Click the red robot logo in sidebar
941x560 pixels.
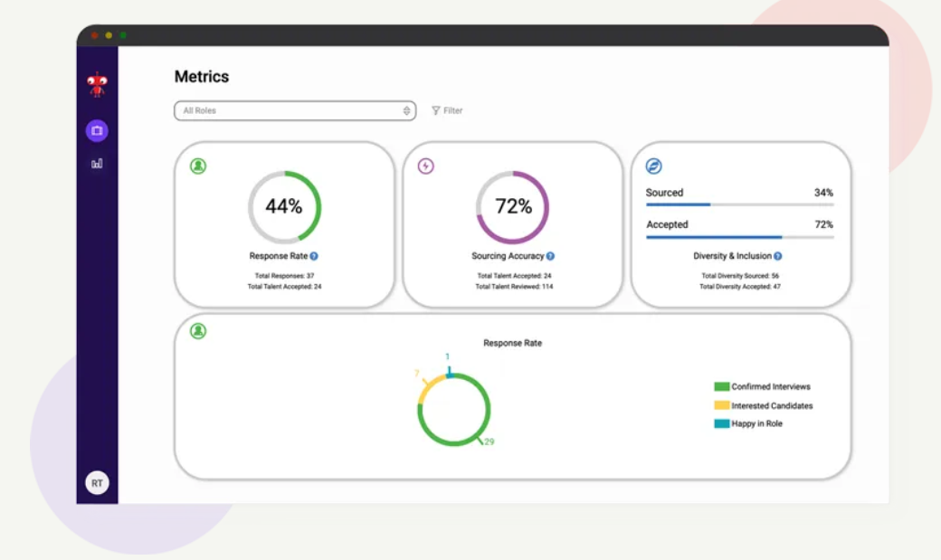(x=97, y=84)
